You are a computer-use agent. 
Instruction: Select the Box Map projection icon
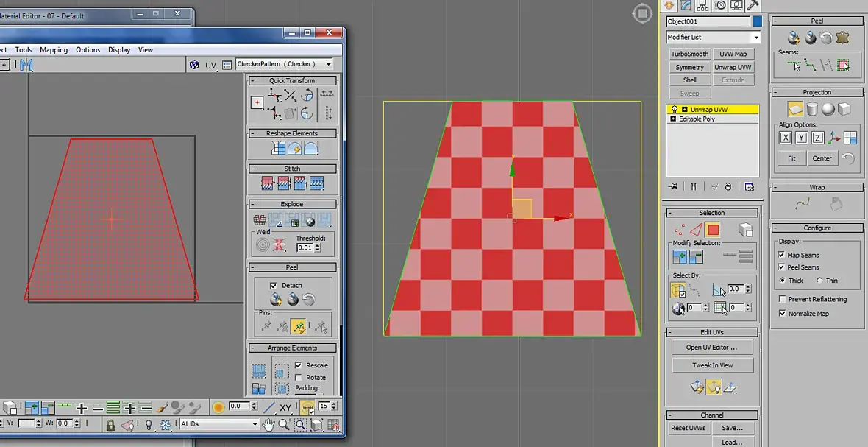tap(844, 109)
